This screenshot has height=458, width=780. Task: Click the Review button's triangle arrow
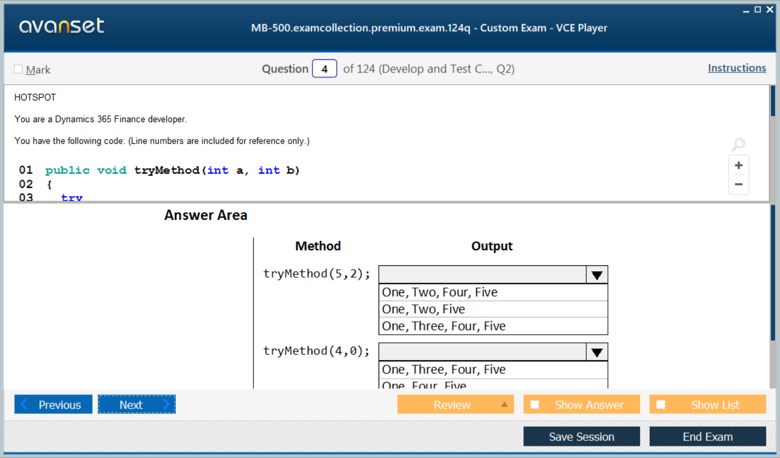tap(504, 404)
